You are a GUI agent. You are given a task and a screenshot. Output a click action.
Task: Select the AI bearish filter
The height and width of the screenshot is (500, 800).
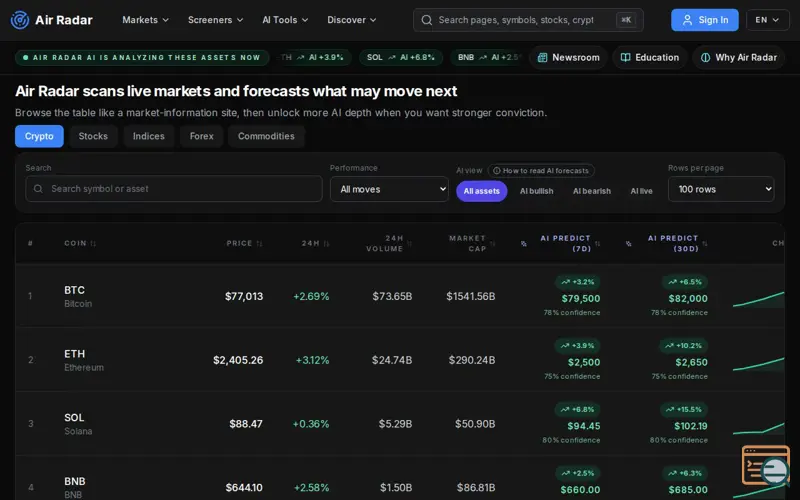592,191
